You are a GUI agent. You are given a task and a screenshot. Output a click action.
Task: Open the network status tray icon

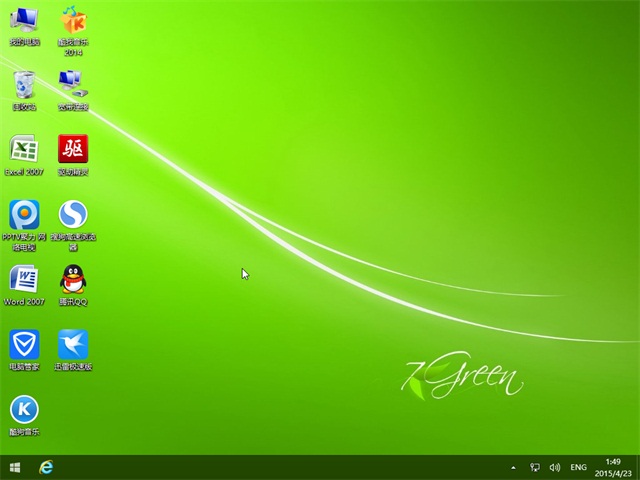[x=535, y=467]
